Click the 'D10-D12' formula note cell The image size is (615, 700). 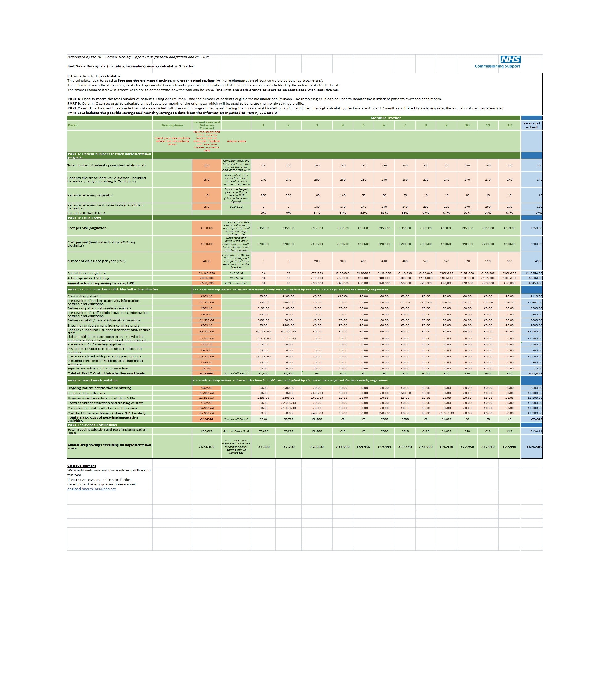tap(236, 207)
